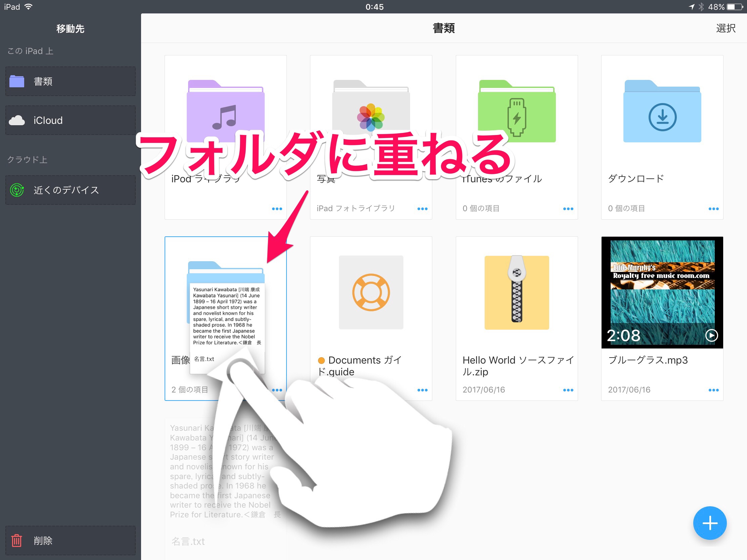Open more options for iTunes files folder

click(568, 208)
